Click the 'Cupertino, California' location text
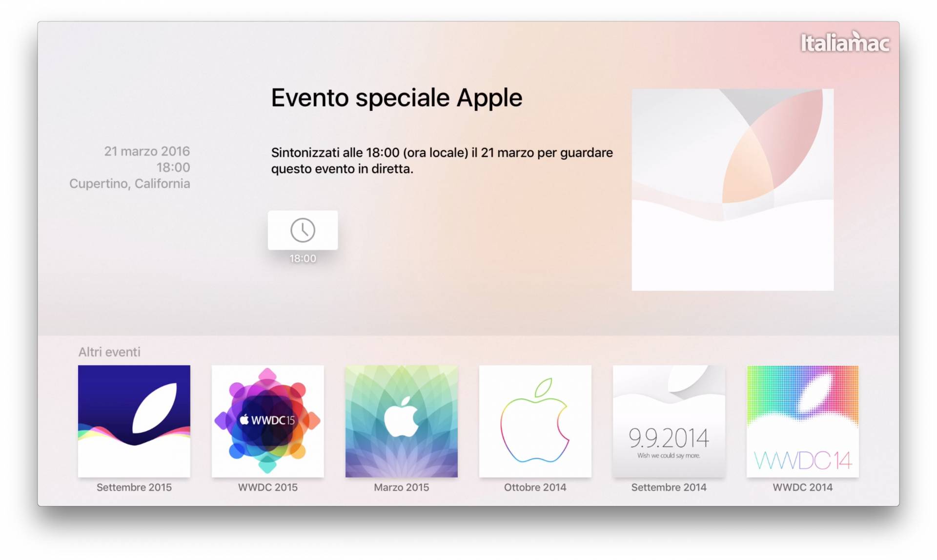 (130, 183)
